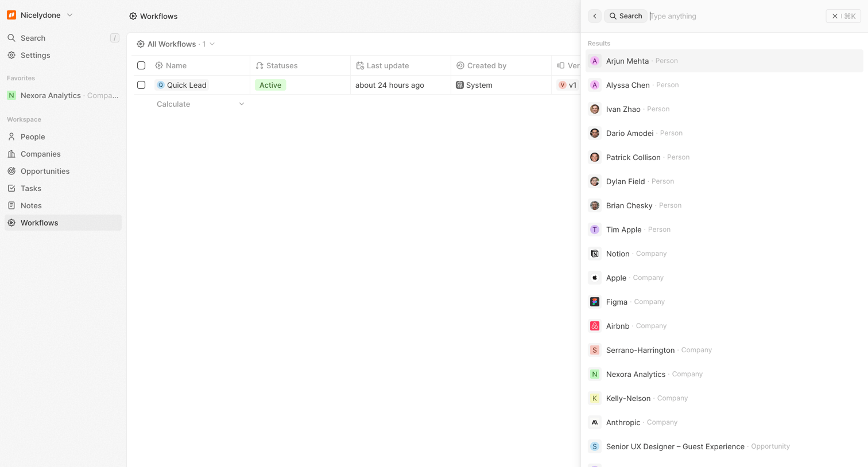Click the Notes document icon
This screenshot has height=467, width=868.
(x=11, y=205)
